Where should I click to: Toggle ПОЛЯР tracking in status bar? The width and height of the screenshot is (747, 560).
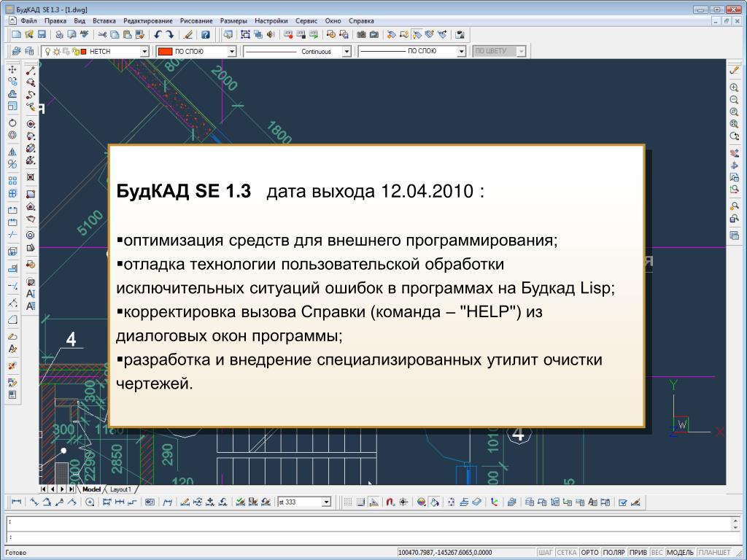point(614,553)
